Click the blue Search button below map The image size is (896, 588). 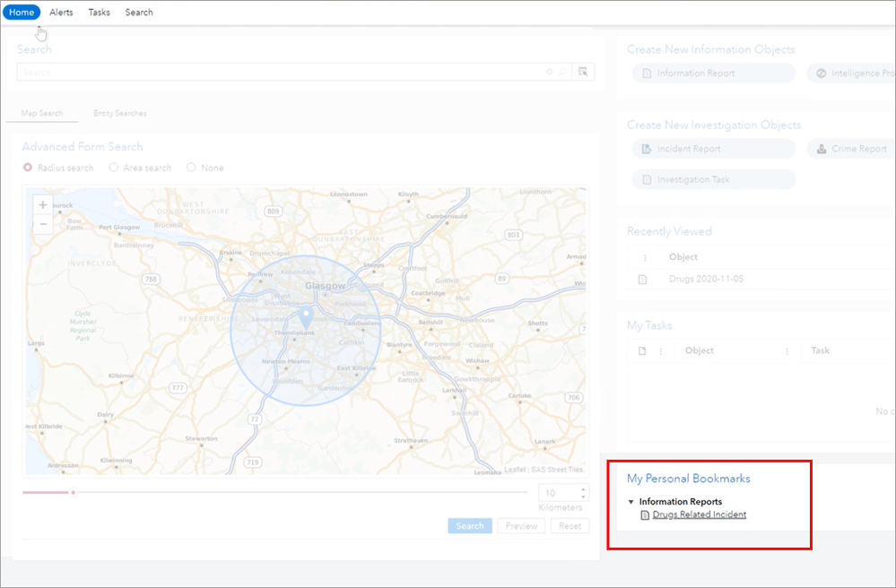[x=470, y=526]
